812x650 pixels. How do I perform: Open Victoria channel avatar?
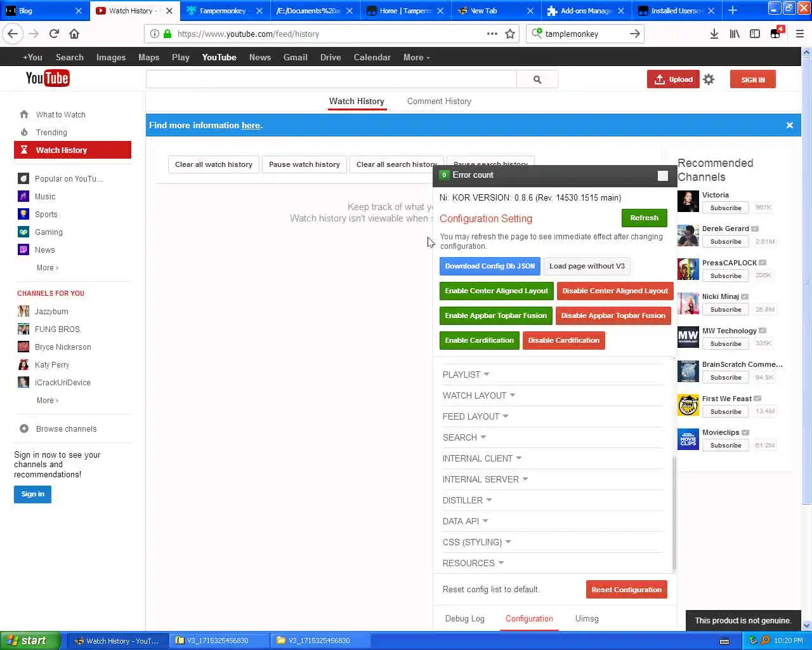pos(688,201)
